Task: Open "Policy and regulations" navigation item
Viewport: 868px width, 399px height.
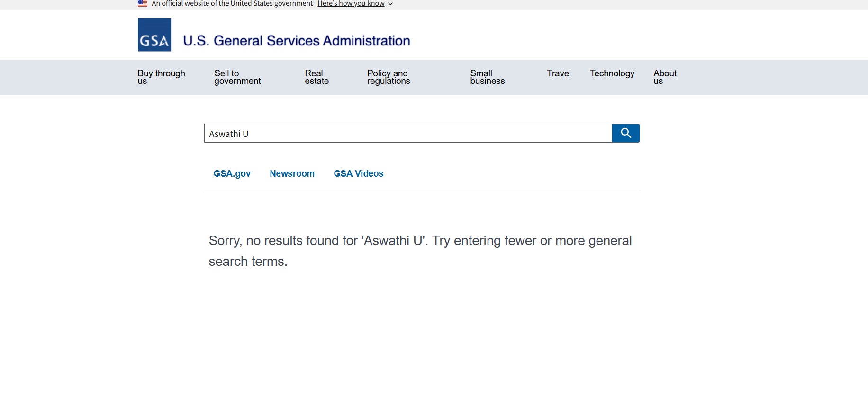Action: 389,77
